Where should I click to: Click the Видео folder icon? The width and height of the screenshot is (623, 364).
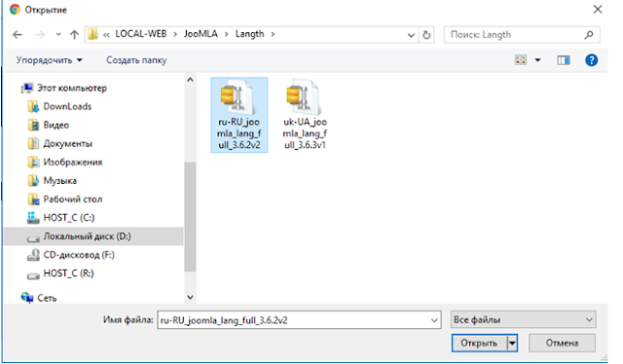33,126
